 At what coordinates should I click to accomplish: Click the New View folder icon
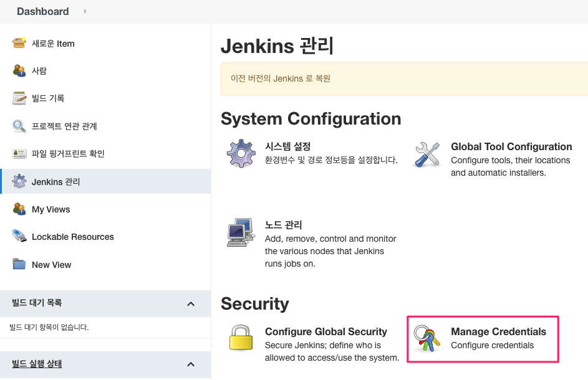tap(19, 264)
